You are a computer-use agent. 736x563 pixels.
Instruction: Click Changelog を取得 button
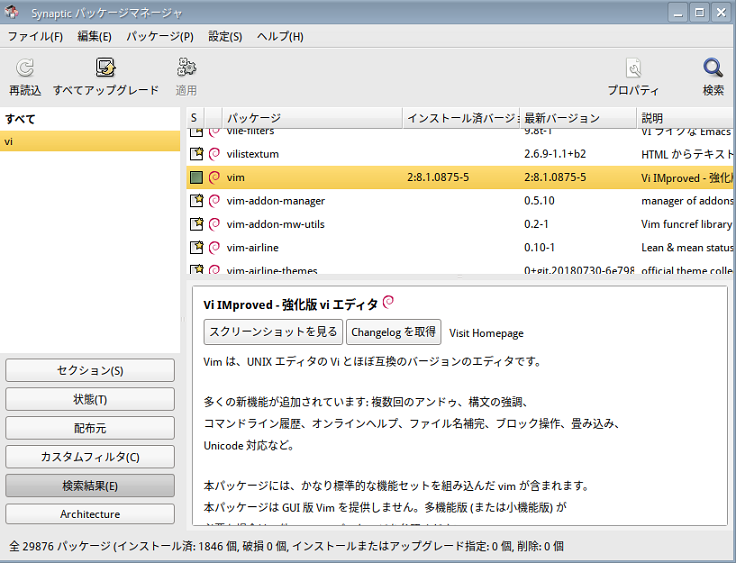point(393,332)
